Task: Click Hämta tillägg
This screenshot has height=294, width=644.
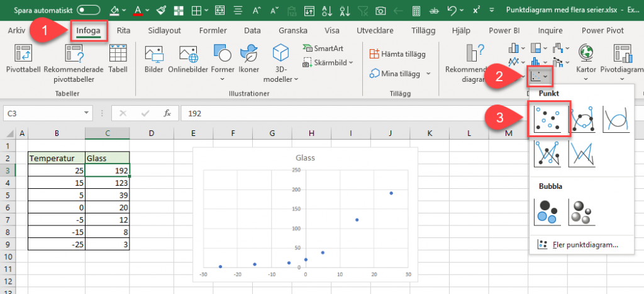Action: pyautogui.click(x=397, y=54)
